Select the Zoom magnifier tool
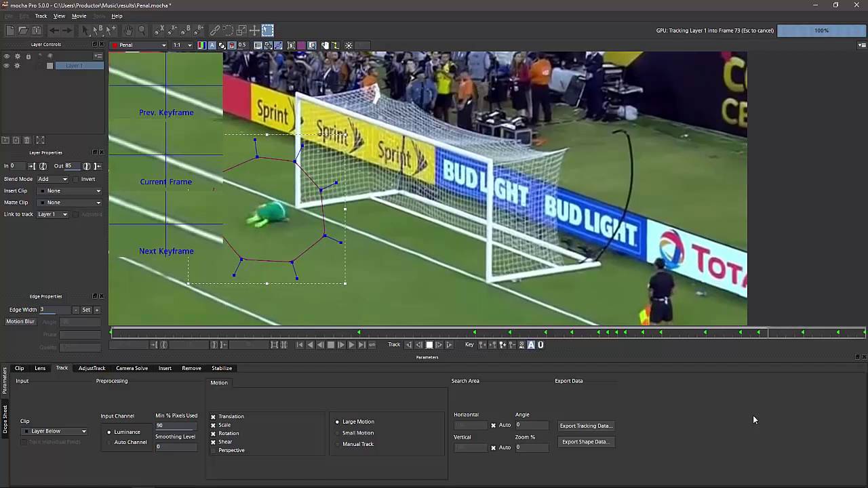 142,30
